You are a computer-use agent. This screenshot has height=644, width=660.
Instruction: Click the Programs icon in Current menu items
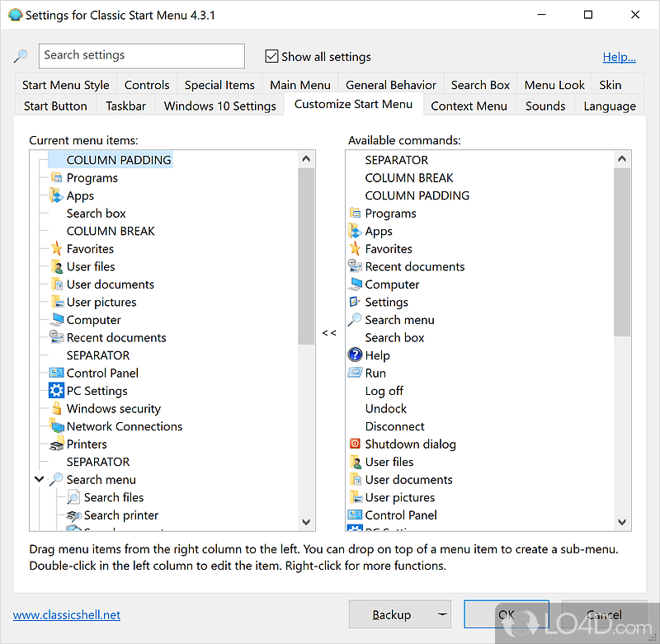tap(56, 177)
